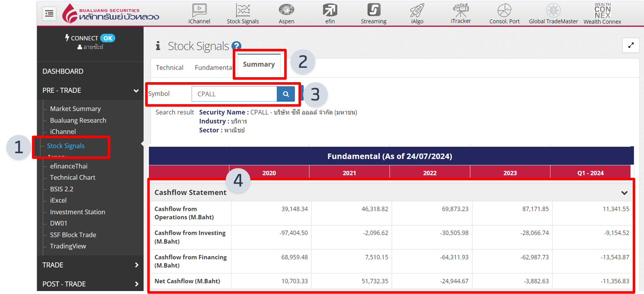
Task: Open iChannel in the sidebar list
Action: tap(63, 132)
